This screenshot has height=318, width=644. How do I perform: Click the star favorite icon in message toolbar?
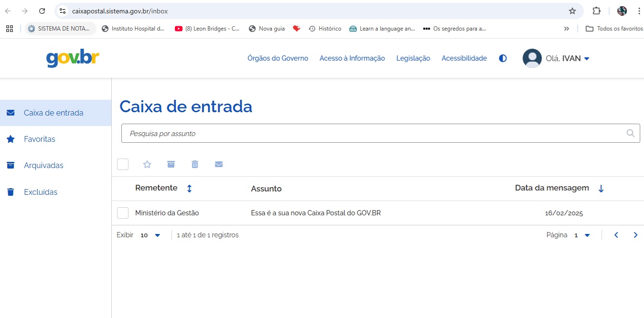pos(147,164)
